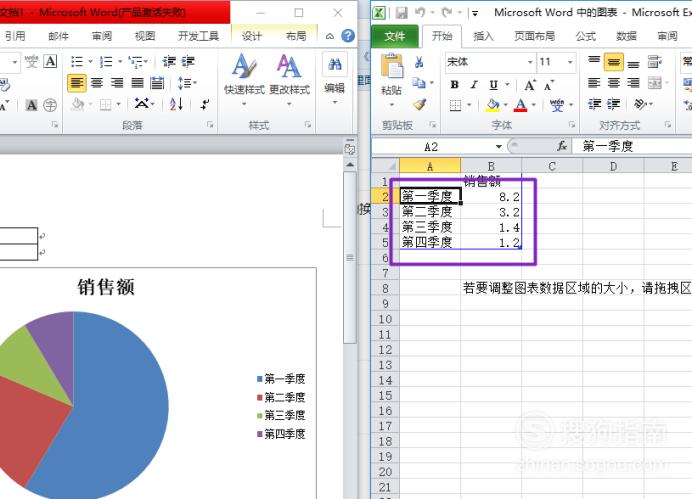The height and width of the screenshot is (499, 692).
Task: Toggle middle vertical align in Excel
Action: coord(613,62)
